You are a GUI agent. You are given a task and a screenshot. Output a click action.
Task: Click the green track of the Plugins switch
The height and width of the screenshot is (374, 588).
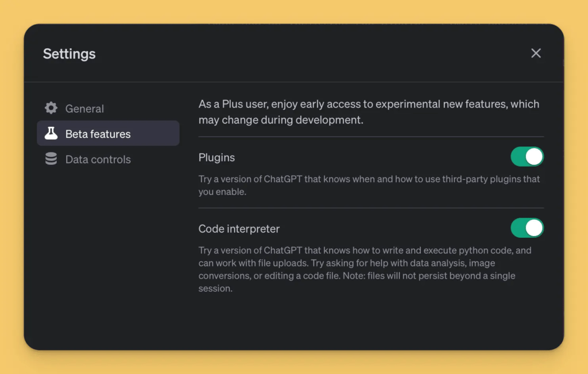point(518,157)
